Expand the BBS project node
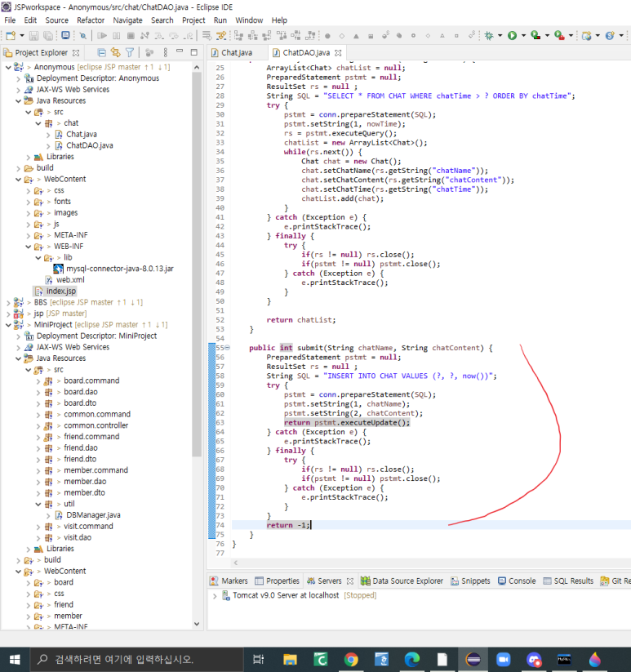 [8, 303]
